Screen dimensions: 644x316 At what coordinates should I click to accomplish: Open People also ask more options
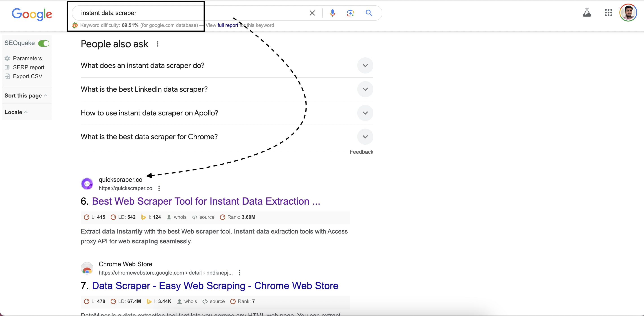(158, 44)
